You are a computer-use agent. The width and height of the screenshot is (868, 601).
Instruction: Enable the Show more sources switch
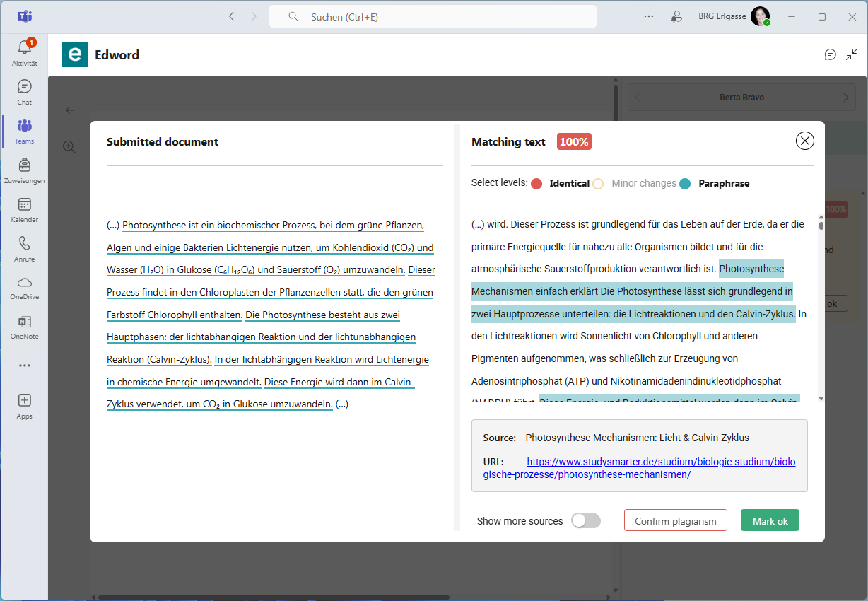586,521
